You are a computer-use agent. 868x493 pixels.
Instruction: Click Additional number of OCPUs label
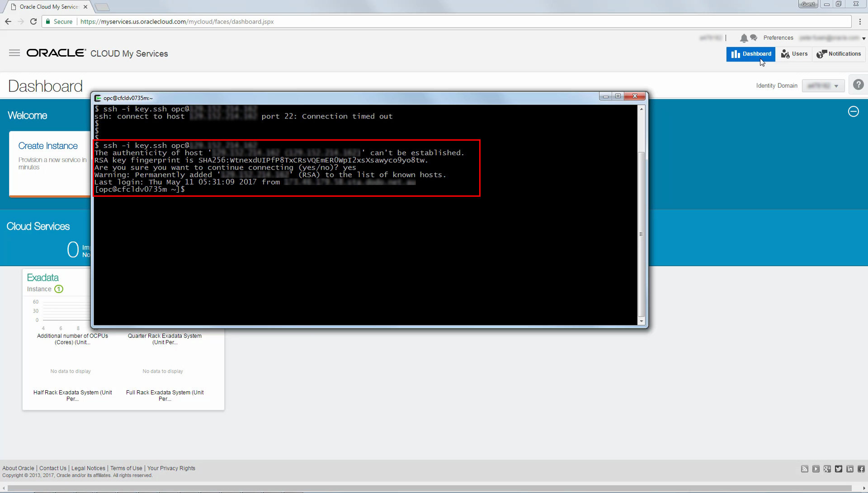(72, 339)
